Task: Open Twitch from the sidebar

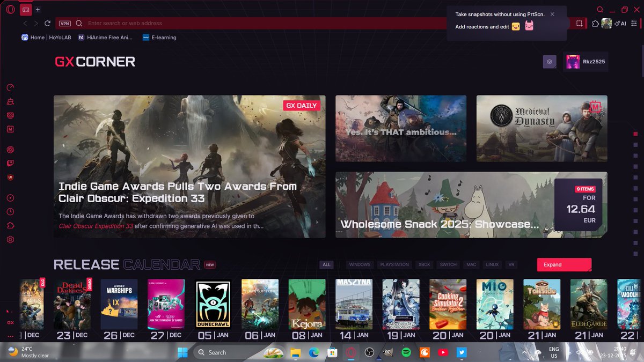Action: pyautogui.click(x=10, y=164)
